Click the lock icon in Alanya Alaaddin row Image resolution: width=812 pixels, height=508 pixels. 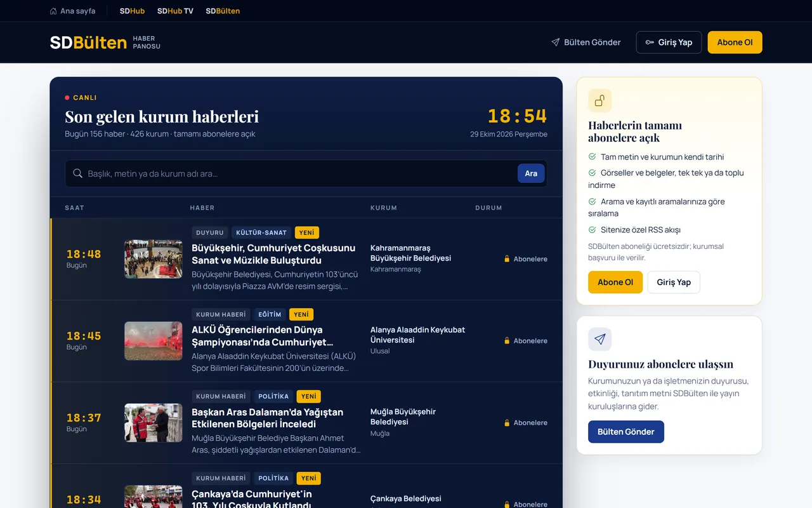click(x=507, y=341)
